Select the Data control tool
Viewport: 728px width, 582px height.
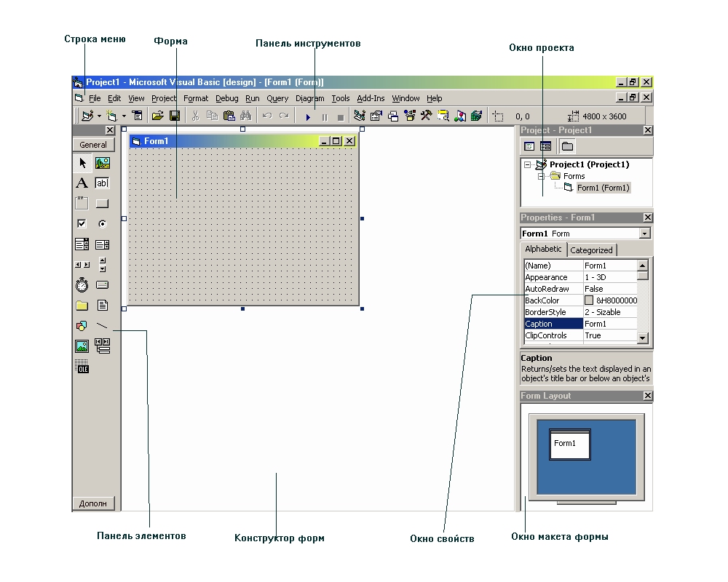103,346
